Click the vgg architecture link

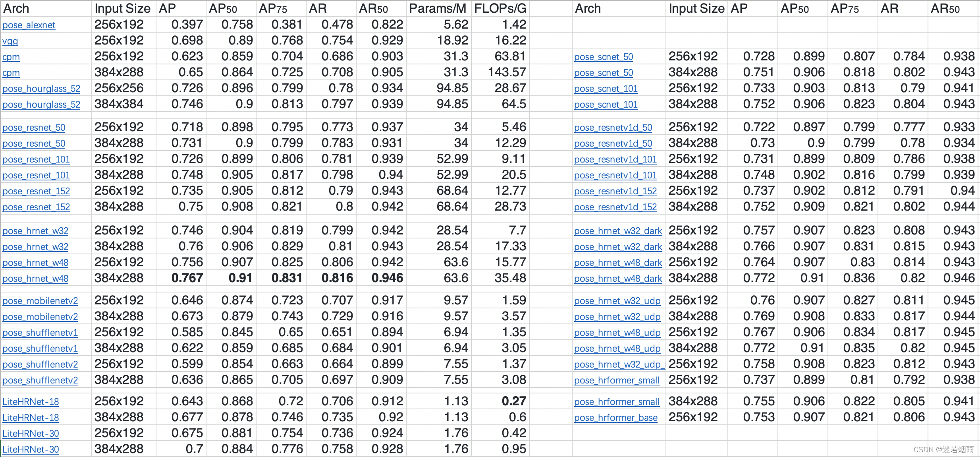(10, 41)
